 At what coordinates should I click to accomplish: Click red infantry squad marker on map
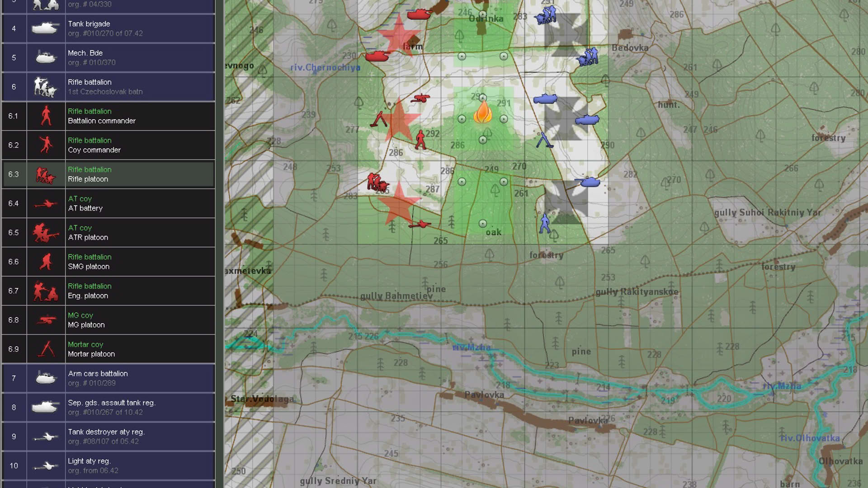[377, 182]
